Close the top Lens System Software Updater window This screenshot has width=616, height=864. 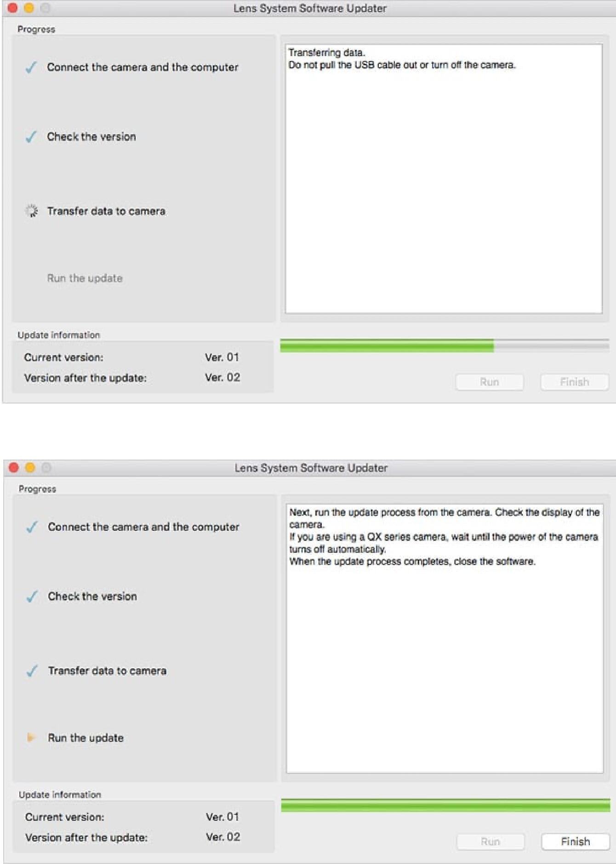pyautogui.click(x=13, y=8)
